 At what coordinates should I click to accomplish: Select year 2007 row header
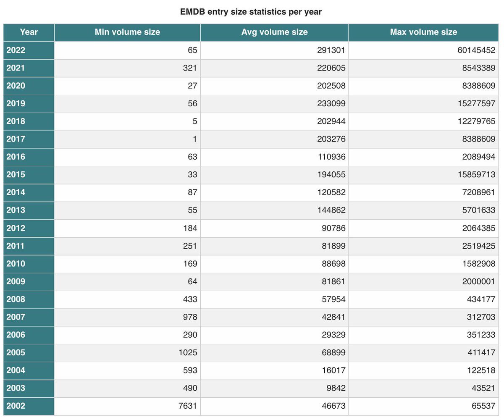29,318
